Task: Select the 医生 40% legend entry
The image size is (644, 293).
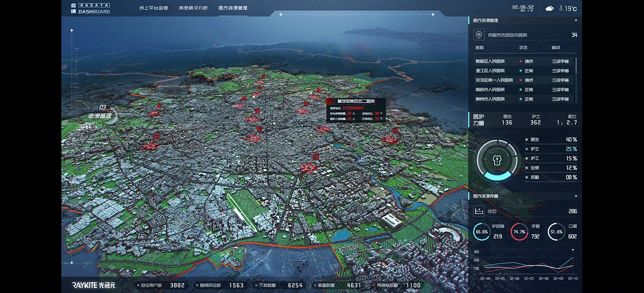Action: tap(551, 139)
